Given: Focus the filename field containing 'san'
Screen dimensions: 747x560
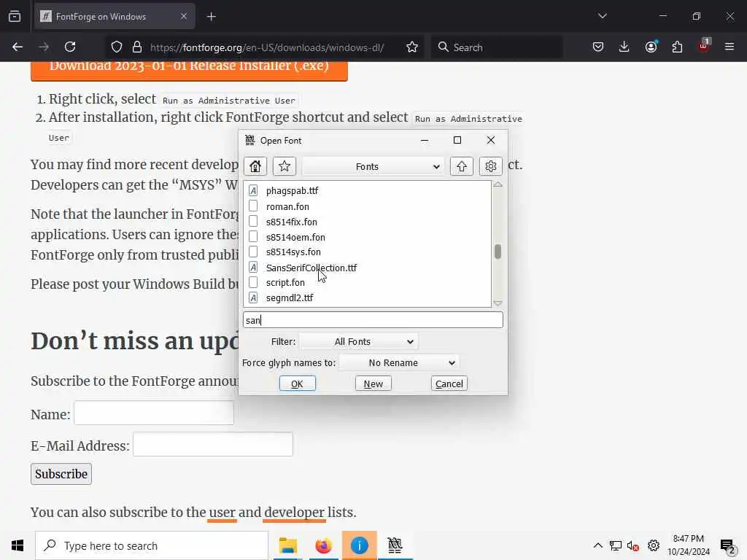Looking at the screenshot, I should tap(373, 320).
